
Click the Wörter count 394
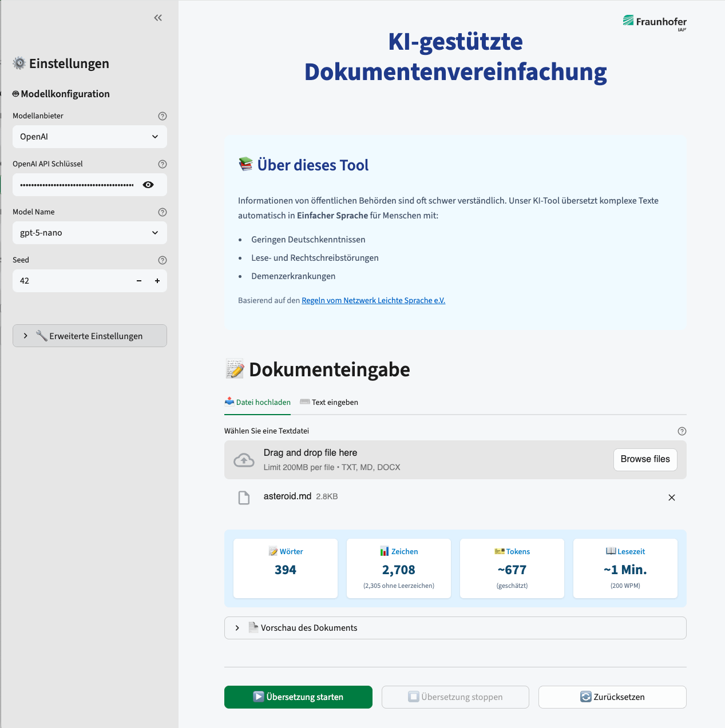(286, 570)
